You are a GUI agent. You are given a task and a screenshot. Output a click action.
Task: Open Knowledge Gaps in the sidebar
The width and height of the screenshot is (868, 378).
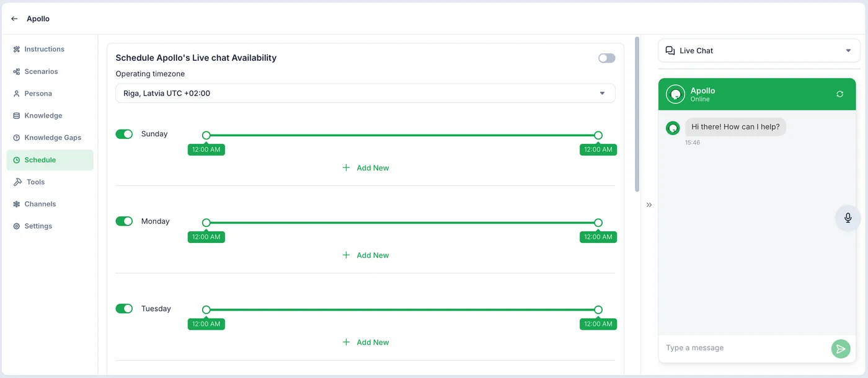pos(50,138)
